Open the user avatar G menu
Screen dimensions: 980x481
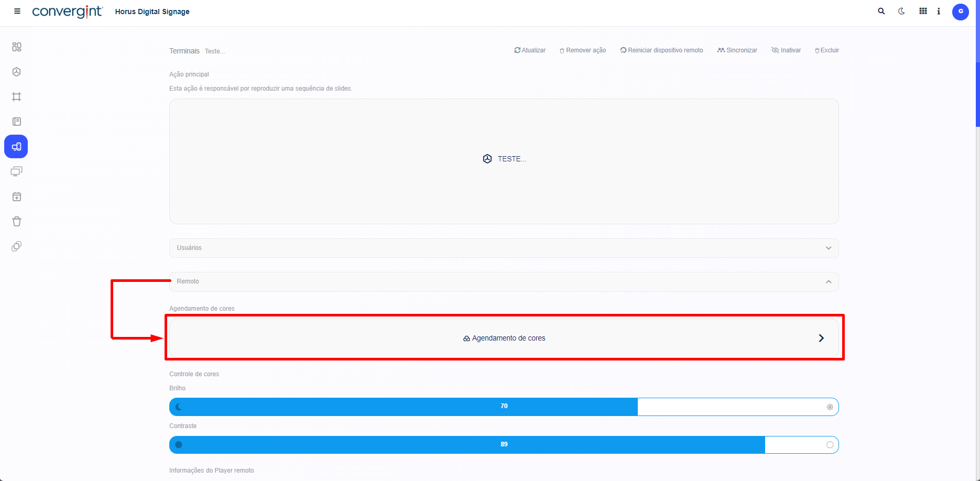pyautogui.click(x=960, y=12)
